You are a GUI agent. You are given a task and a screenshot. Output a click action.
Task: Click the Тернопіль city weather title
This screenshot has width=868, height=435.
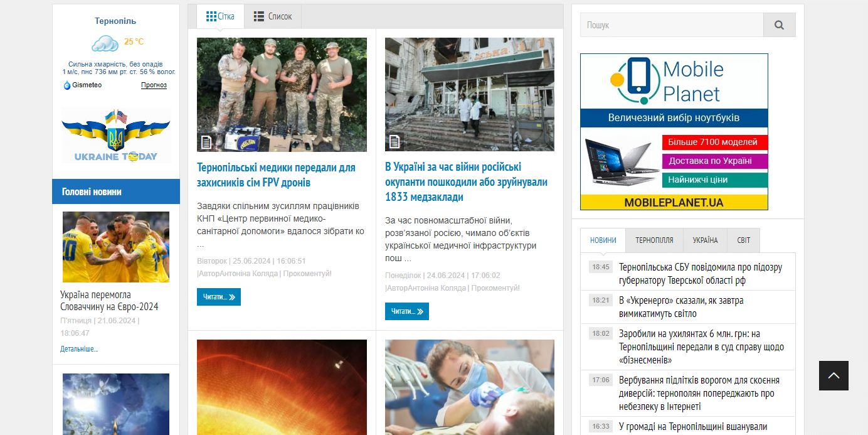click(x=115, y=21)
